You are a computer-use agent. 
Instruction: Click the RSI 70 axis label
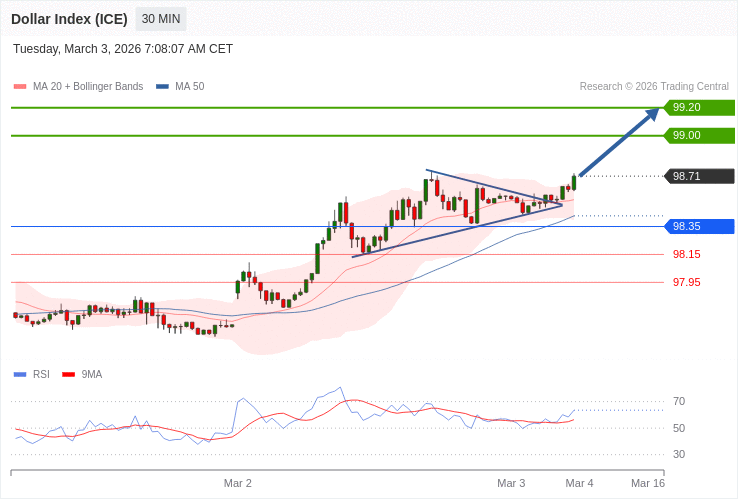coord(679,402)
